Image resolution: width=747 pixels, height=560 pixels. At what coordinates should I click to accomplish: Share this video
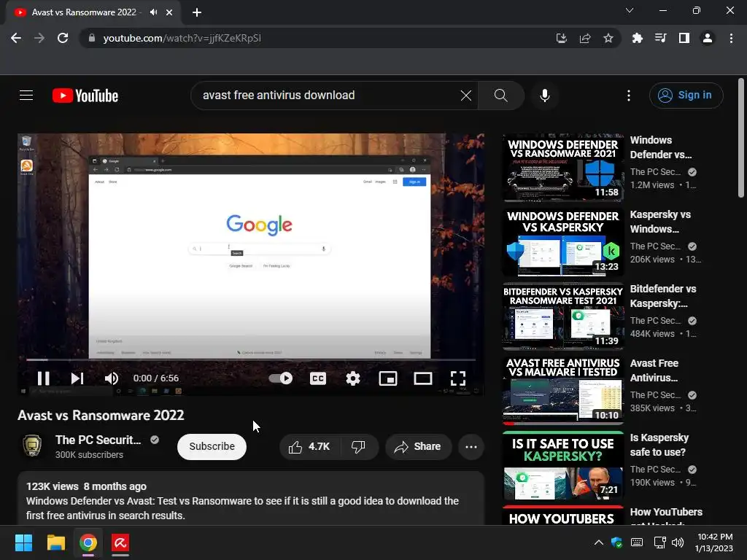click(x=418, y=447)
